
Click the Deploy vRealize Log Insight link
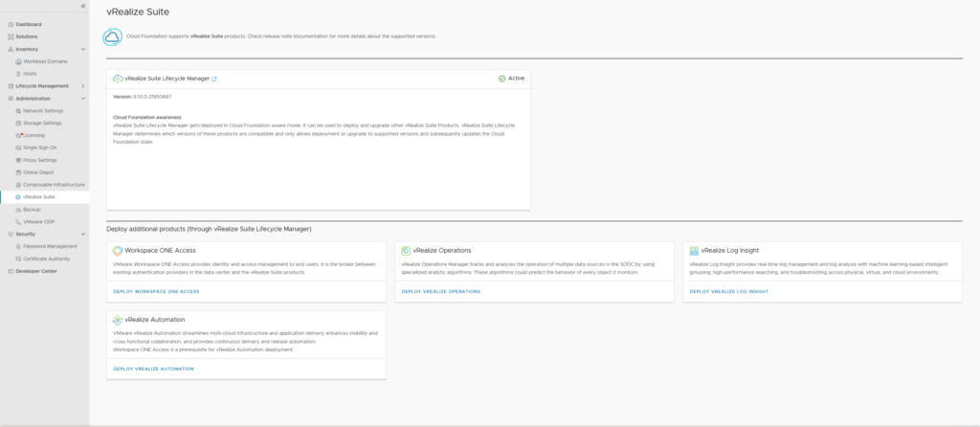click(728, 291)
